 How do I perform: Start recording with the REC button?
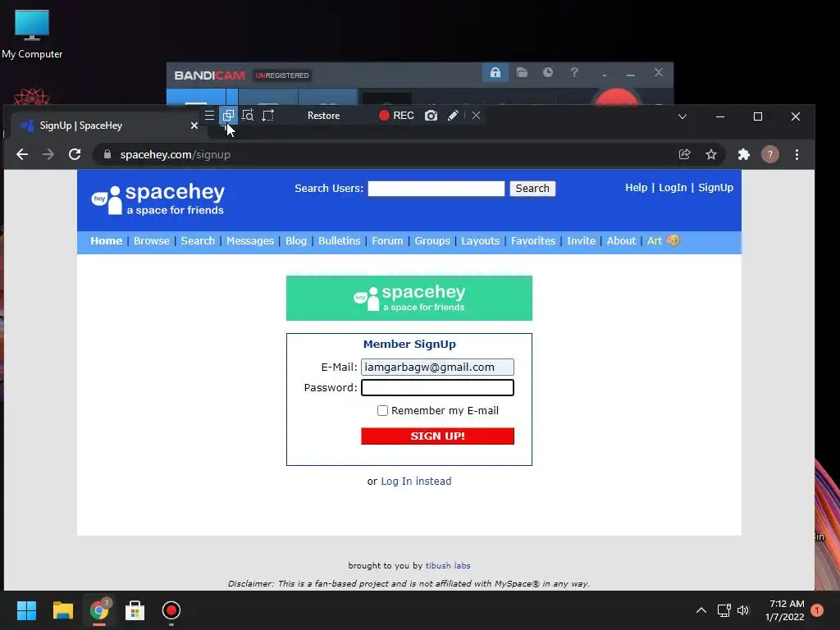pos(396,116)
